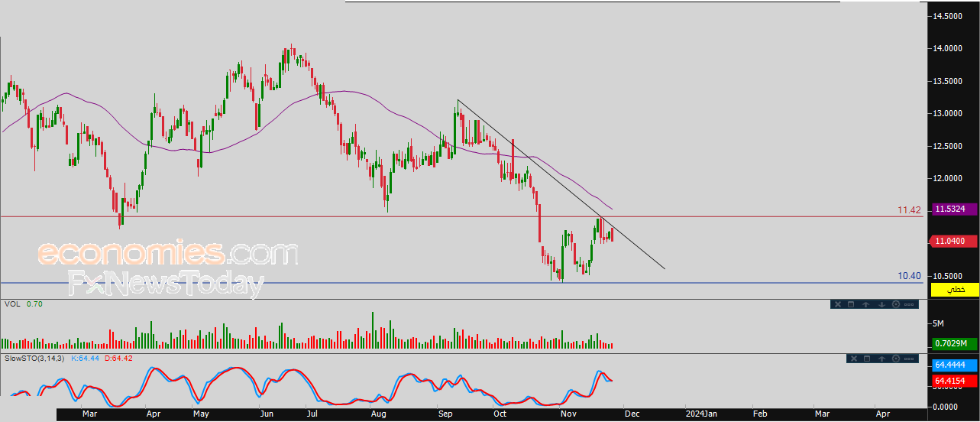Move the VOL panel down

point(881,304)
